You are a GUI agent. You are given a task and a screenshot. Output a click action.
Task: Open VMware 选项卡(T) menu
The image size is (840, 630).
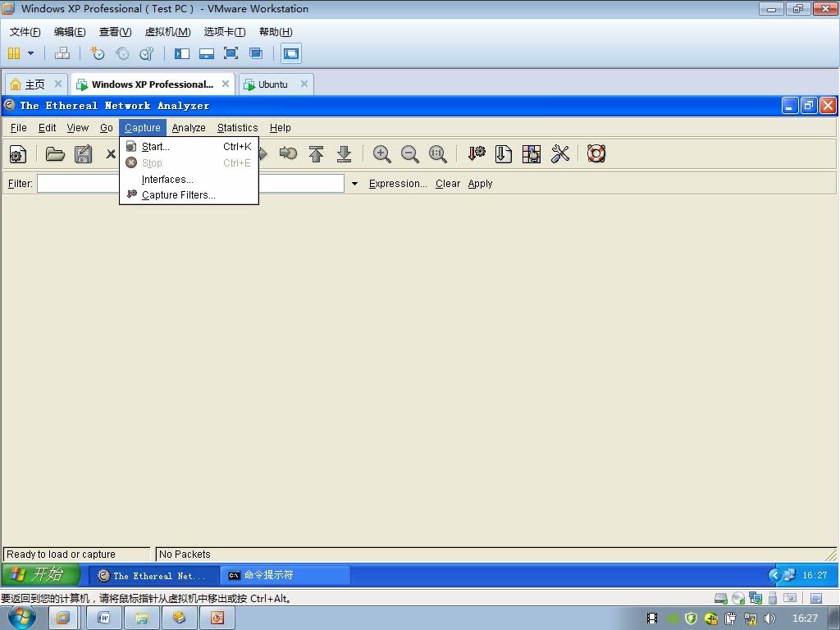pos(225,32)
